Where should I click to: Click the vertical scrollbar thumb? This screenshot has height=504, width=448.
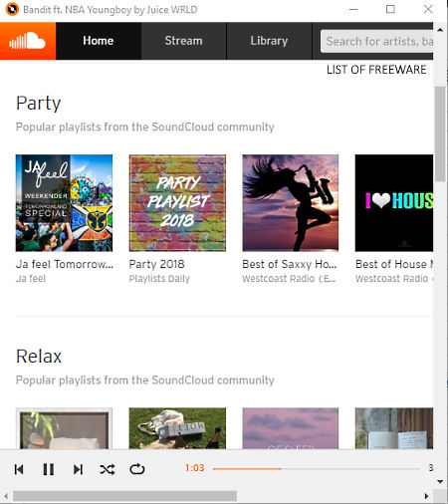tap(440, 133)
